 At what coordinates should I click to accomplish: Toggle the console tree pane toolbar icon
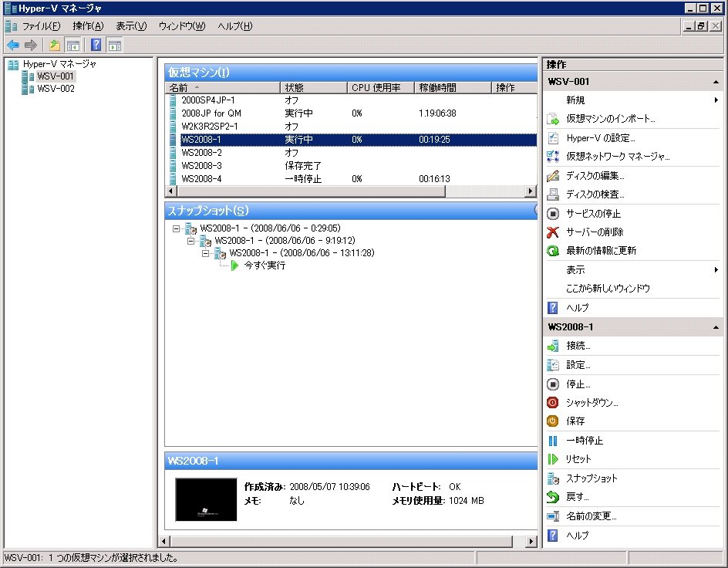tap(73, 45)
